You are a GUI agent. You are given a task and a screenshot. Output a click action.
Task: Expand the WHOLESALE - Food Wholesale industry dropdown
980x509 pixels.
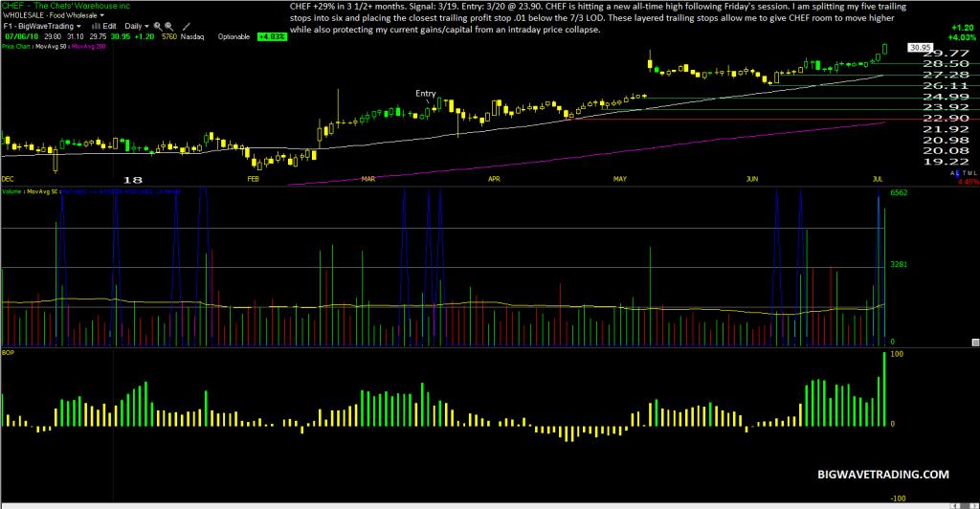tap(54, 15)
